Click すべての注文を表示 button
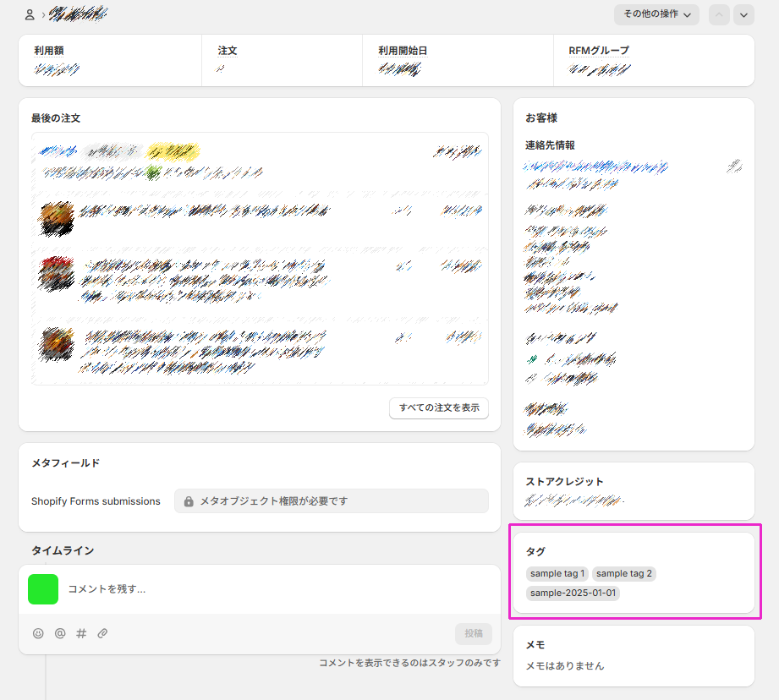This screenshot has height=700, width=779. 439,408
